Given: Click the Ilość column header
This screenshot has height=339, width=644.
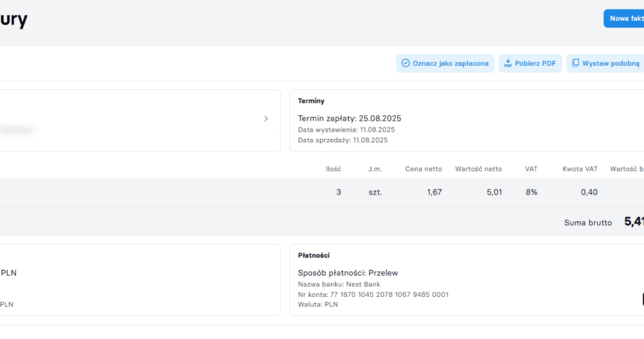Looking at the screenshot, I should click(333, 169).
